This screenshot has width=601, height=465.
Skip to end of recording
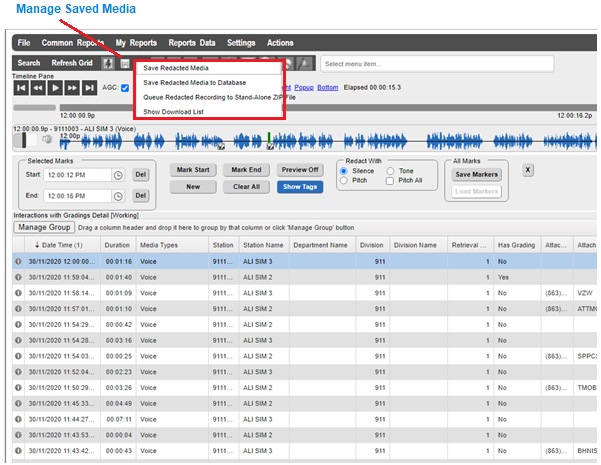pyautogui.click(x=89, y=88)
